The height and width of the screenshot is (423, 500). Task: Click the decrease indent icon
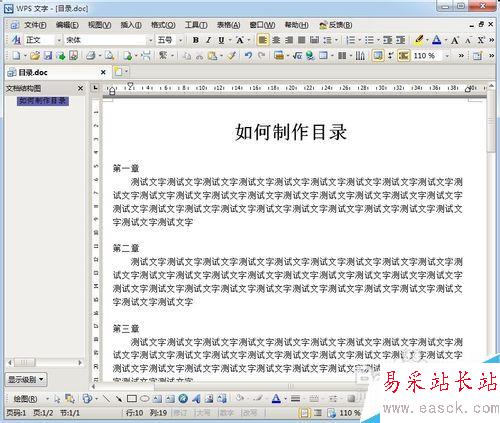point(387,40)
